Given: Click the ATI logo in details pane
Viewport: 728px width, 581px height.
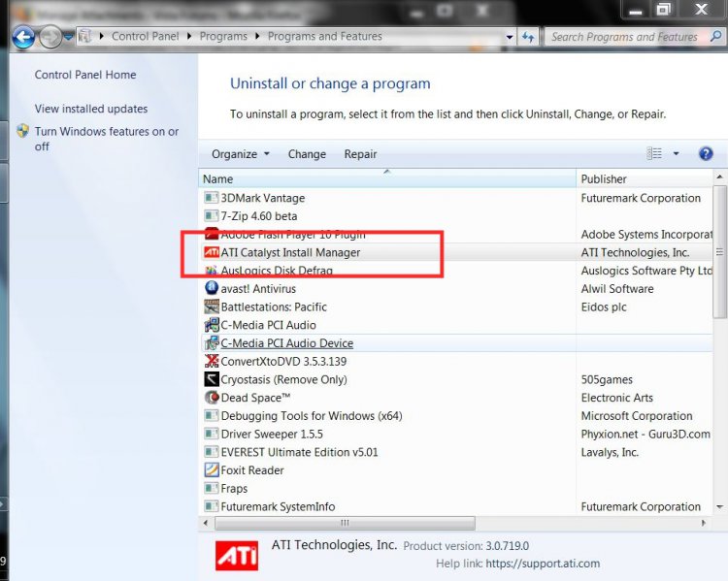Looking at the screenshot, I should pyautogui.click(x=237, y=556).
